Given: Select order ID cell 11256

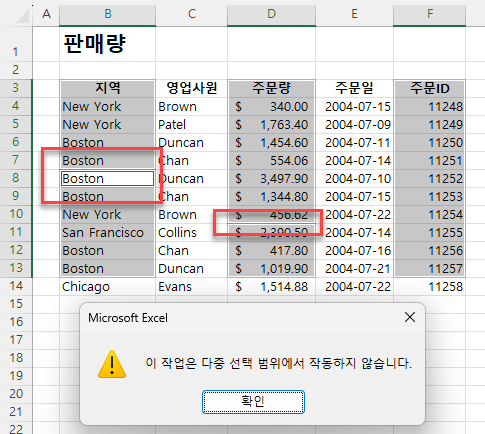Looking at the screenshot, I should (430, 250).
